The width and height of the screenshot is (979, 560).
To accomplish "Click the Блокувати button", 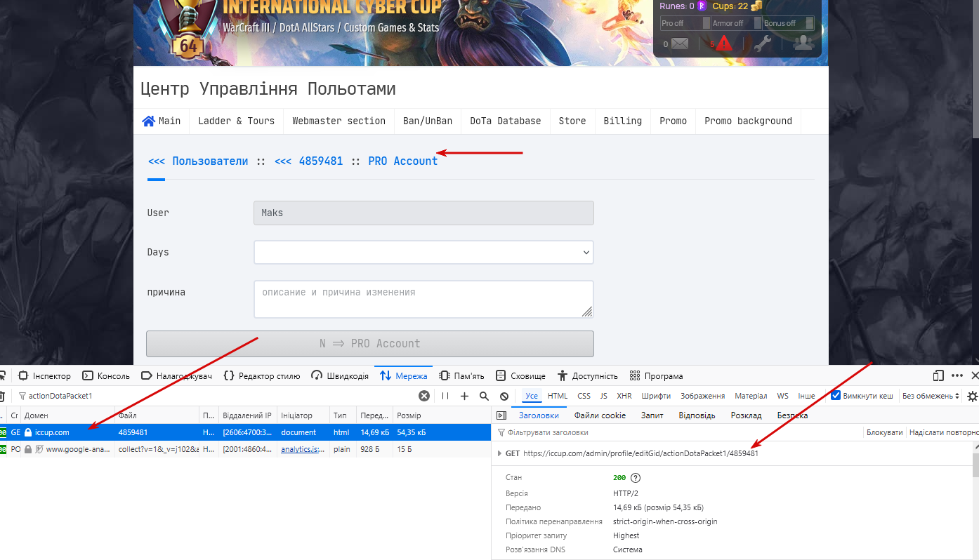I will pos(884,432).
